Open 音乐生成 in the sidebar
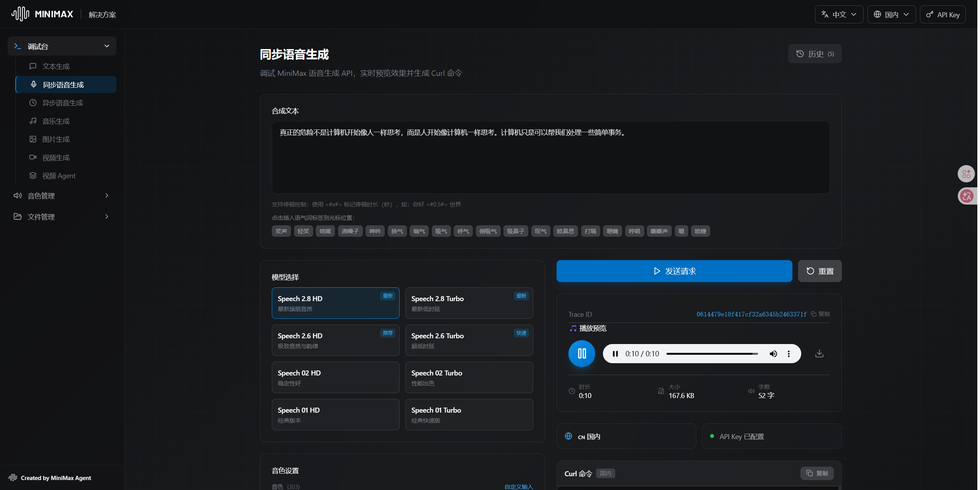The image size is (980, 490). pyautogui.click(x=56, y=121)
